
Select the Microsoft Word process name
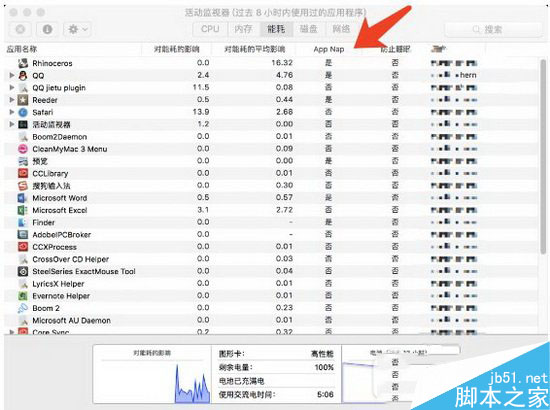point(60,198)
